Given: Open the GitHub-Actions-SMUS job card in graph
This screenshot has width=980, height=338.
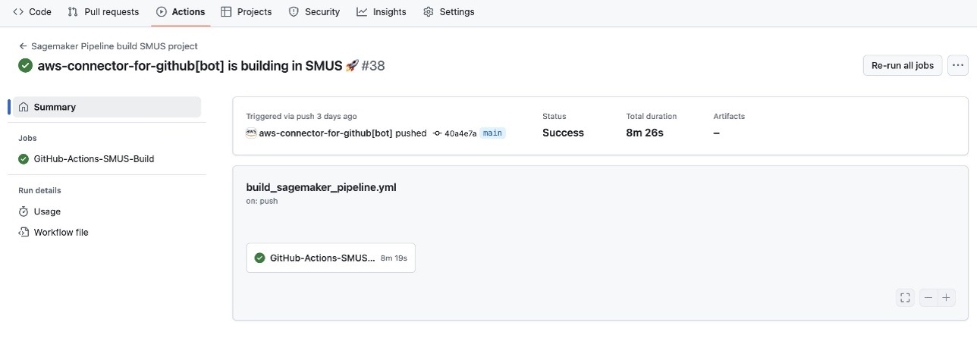Looking at the screenshot, I should (331, 258).
